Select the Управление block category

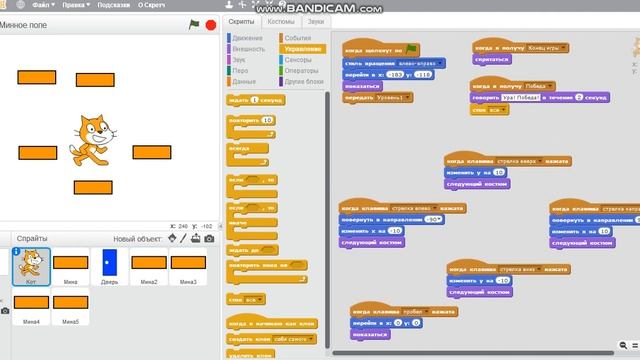(302, 49)
